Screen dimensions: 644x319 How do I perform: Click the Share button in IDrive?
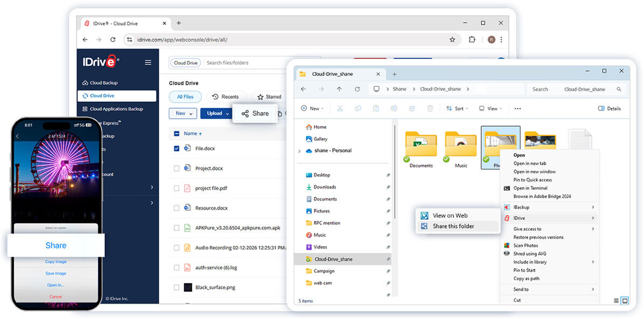255,114
